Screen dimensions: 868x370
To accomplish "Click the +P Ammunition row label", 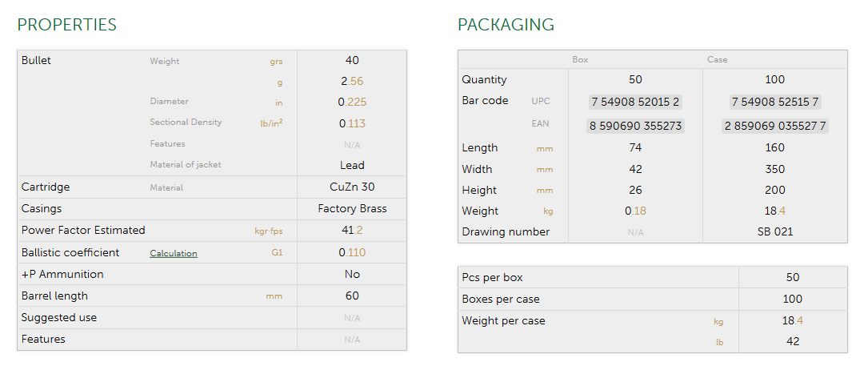I will tap(62, 274).
